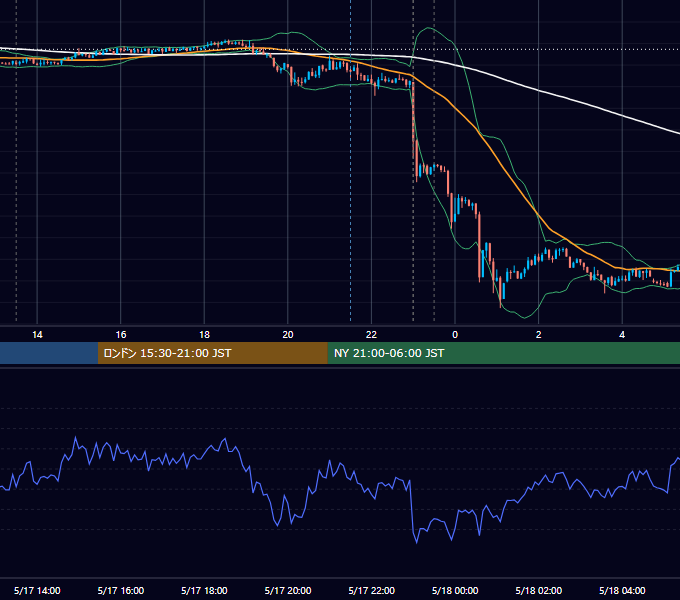Click the 5/17 18:00 date label

coord(204,590)
